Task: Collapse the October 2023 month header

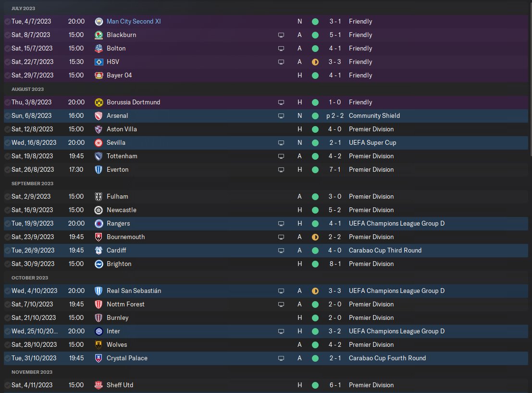Action: point(29,278)
